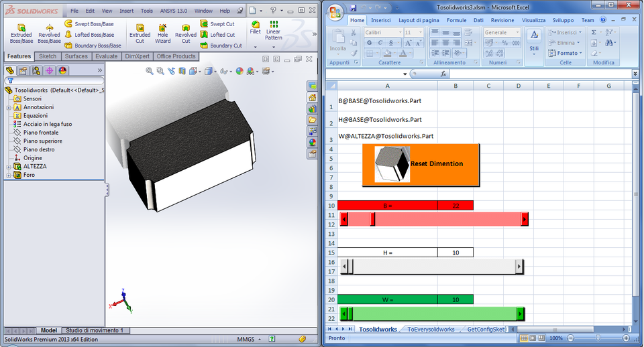Viewport: 644px width, 347px height.
Task: Toggle italic C formatting in Excel
Action: point(380,43)
